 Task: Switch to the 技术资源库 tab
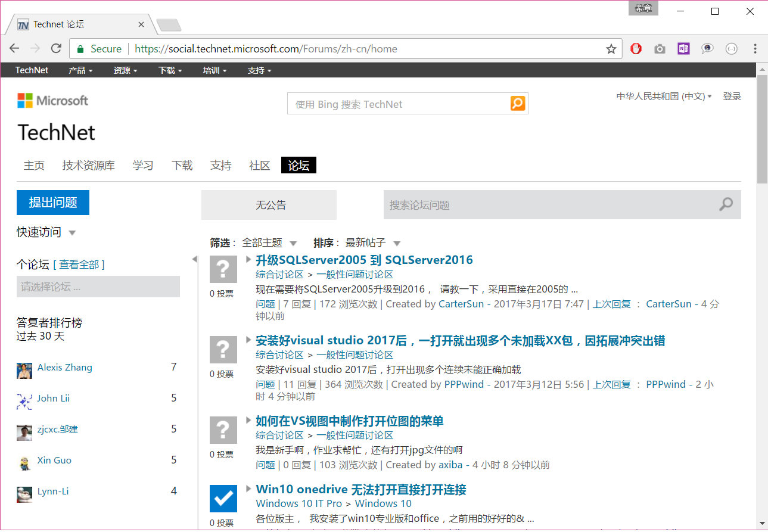click(88, 166)
